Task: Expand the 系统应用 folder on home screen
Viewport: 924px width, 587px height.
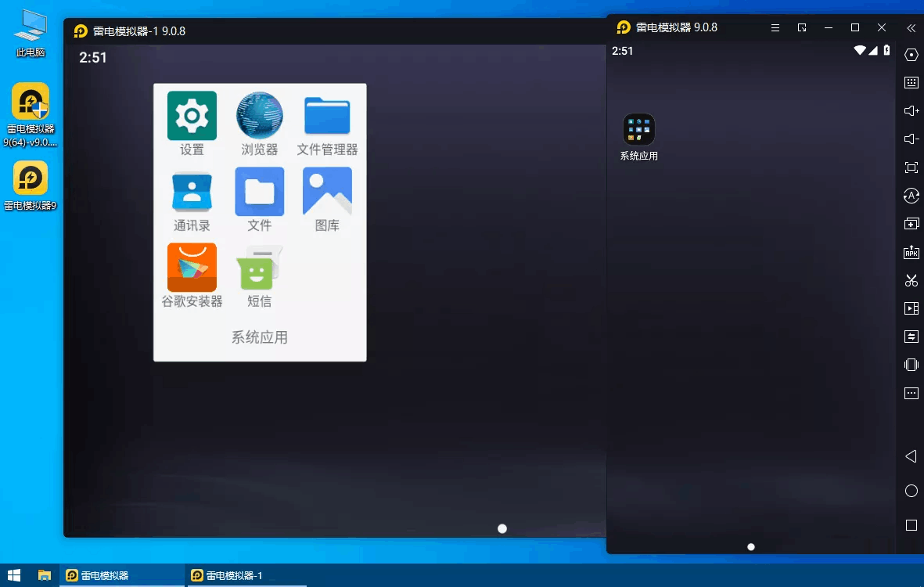Action: (638, 128)
